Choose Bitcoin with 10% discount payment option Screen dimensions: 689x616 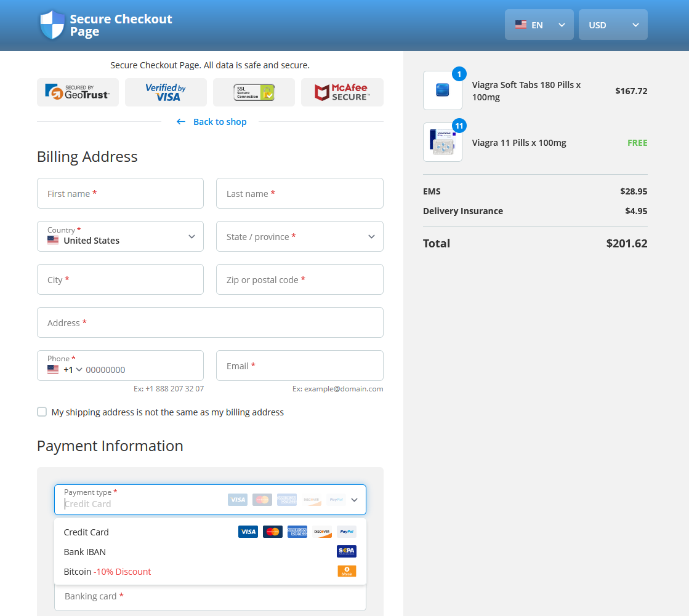(x=210, y=572)
